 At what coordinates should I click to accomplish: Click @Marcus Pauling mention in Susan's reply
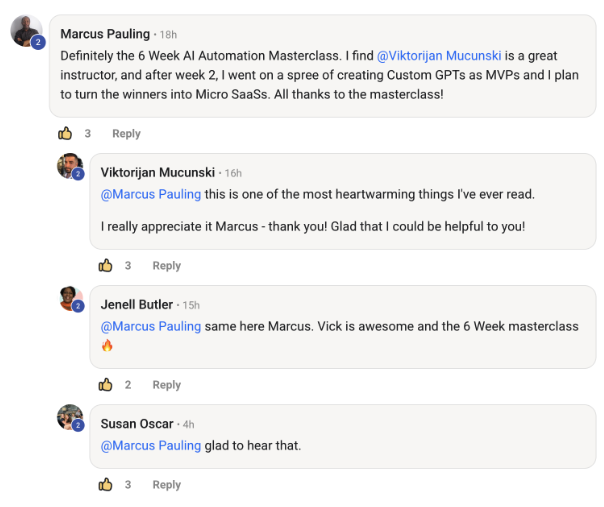tap(151, 445)
